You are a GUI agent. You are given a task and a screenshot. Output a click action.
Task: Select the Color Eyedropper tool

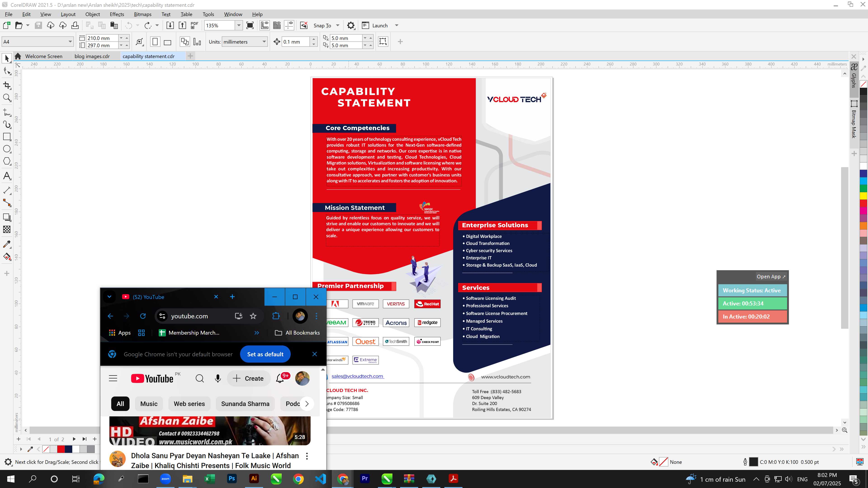(7, 244)
